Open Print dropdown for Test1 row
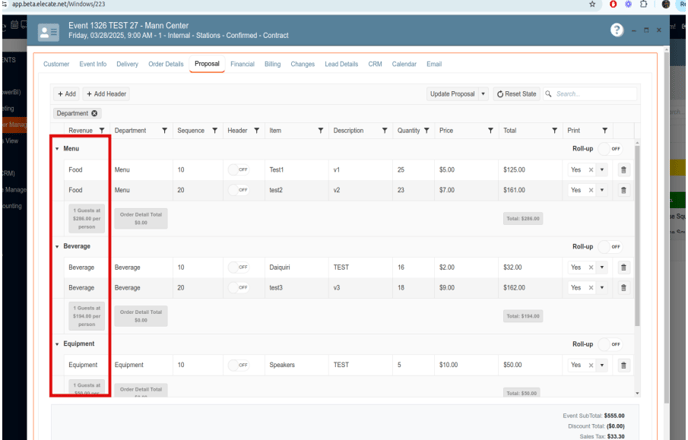Screen dimensions: 688x440 [x=602, y=170]
